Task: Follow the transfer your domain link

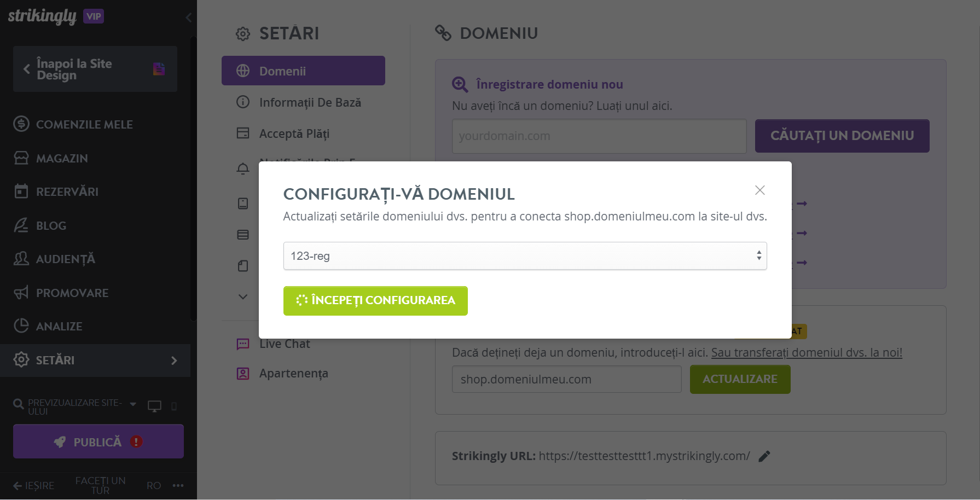Action: coord(807,353)
